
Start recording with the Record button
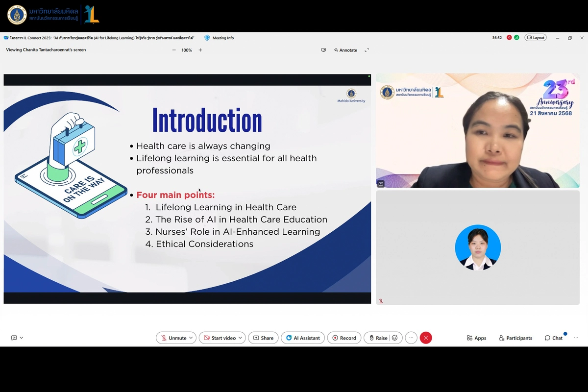[x=344, y=338]
